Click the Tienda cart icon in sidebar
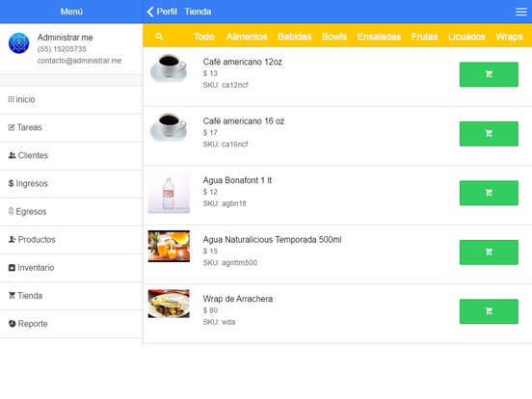The height and width of the screenshot is (399, 532). point(12,296)
